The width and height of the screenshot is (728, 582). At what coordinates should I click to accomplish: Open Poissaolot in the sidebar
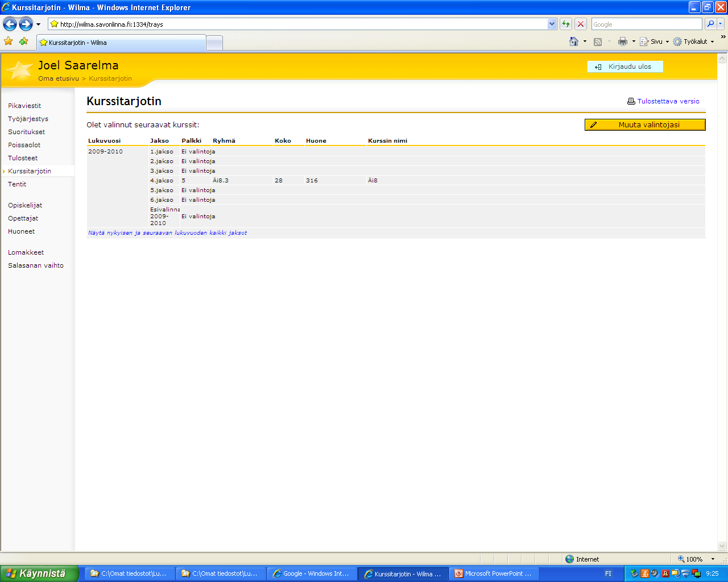click(x=24, y=145)
